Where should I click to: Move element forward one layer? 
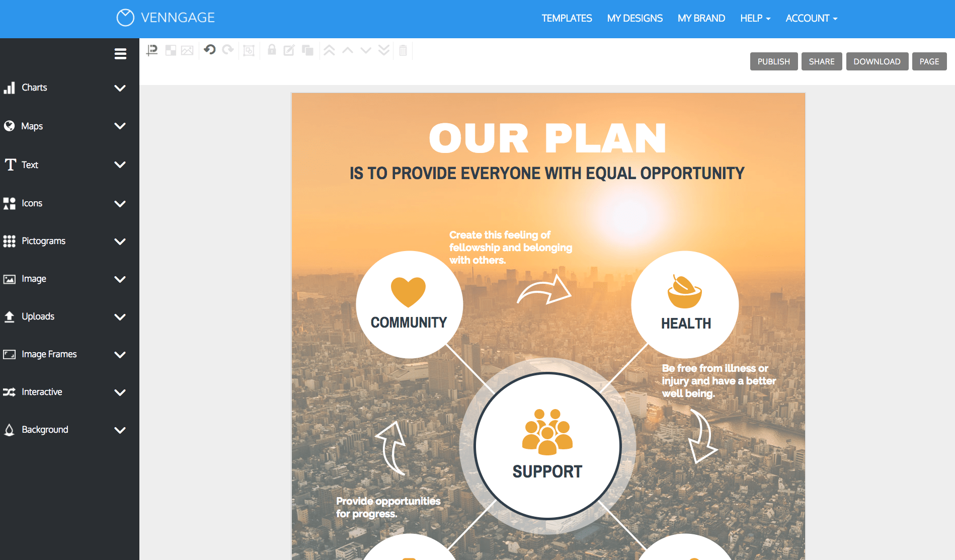point(348,50)
